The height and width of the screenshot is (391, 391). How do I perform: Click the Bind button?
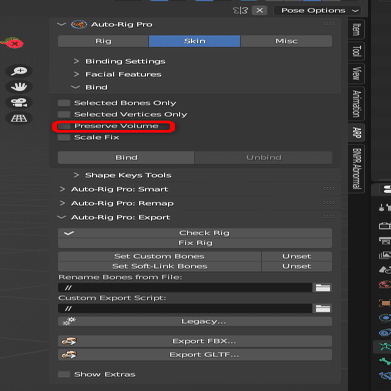pos(126,158)
